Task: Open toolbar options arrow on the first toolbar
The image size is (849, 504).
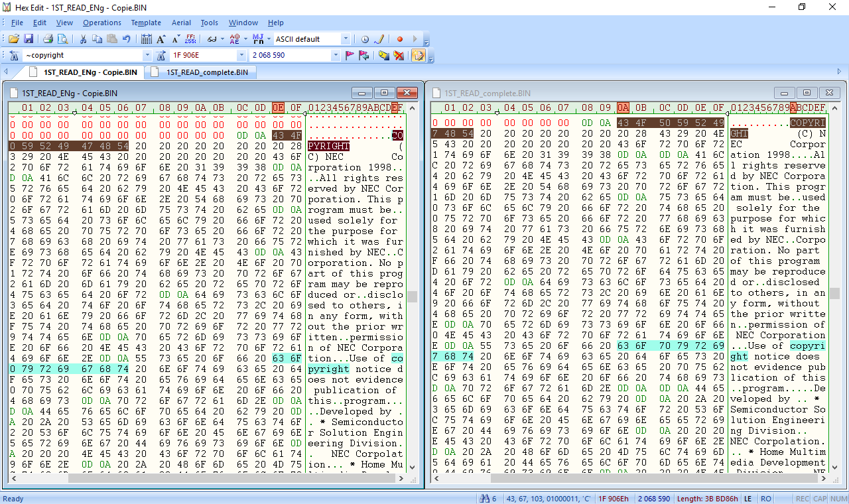Action: click(426, 41)
